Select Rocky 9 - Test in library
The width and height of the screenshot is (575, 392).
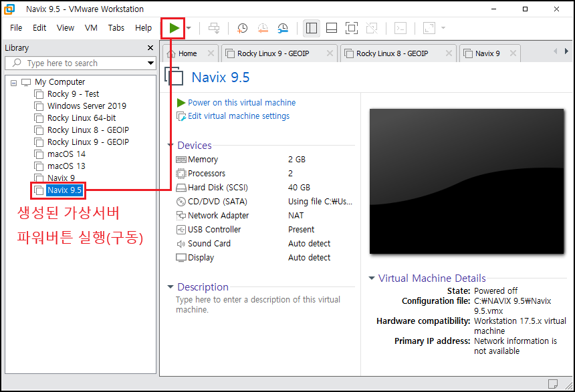pos(73,94)
